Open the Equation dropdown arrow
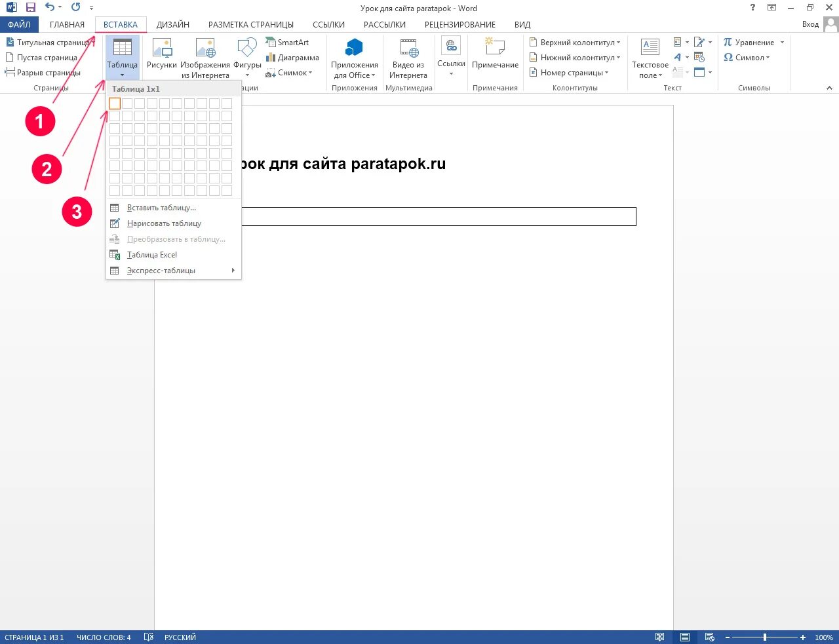 [x=782, y=43]
